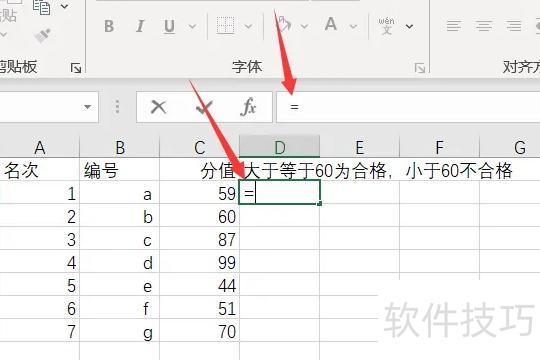Click score cell 60
Viewport: 540px width, 360px height.
pos(200,216)
